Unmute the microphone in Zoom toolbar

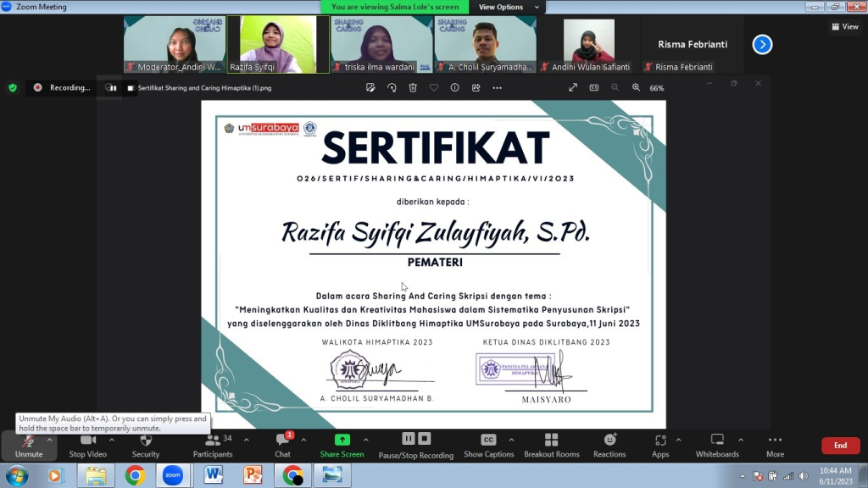pos(28,444)
